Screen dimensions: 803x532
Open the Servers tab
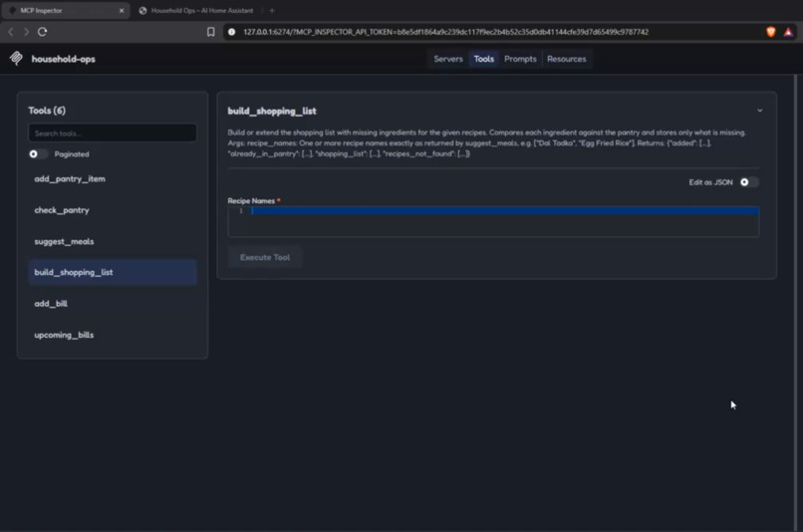[448, 59]
